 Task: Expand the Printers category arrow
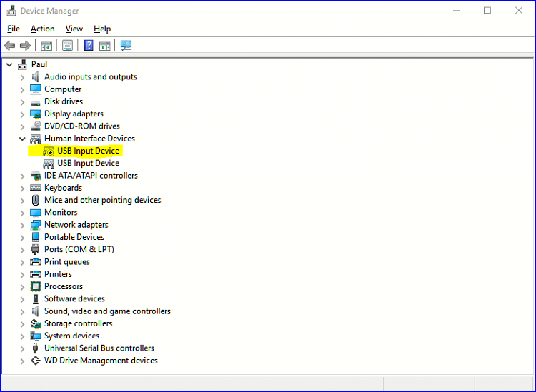(22, 274)
